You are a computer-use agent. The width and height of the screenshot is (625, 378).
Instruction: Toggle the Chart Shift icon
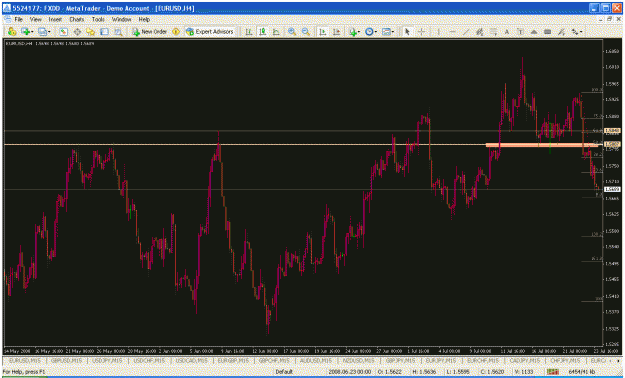pyautogui.click(x=337, y=32)
